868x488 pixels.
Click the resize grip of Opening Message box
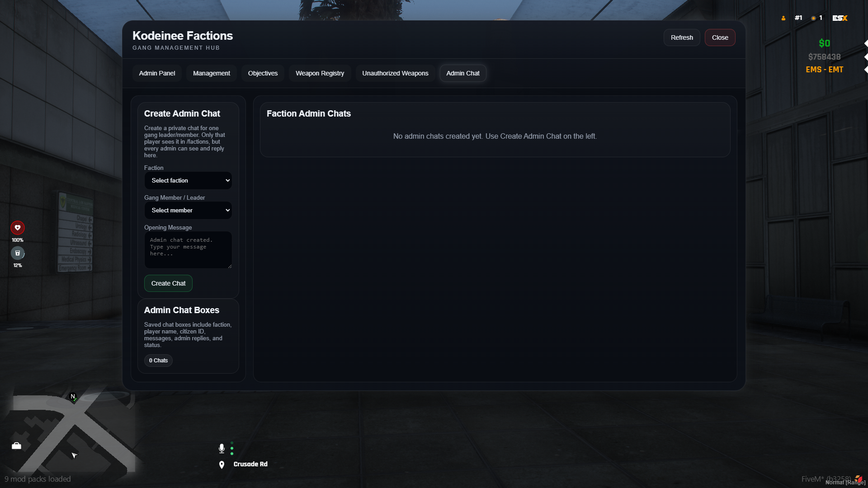(230, 266)
